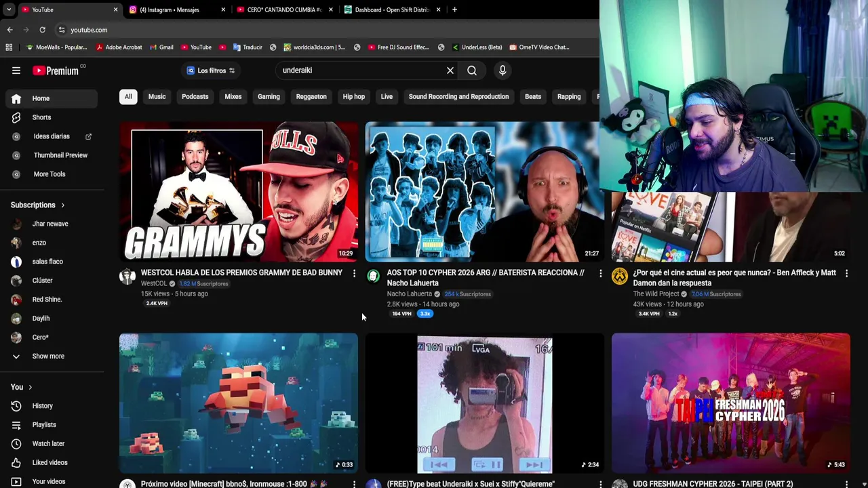The width and height of the screenshot is (868, 488).
Task: Open the Gmail bookmark
Action: (161, 47)
